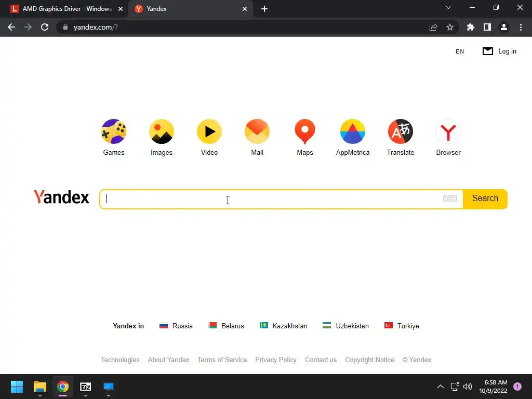532x399 pixels.
Task: Open the Yandex Browser service icon
Action: (x=448, y=131)
